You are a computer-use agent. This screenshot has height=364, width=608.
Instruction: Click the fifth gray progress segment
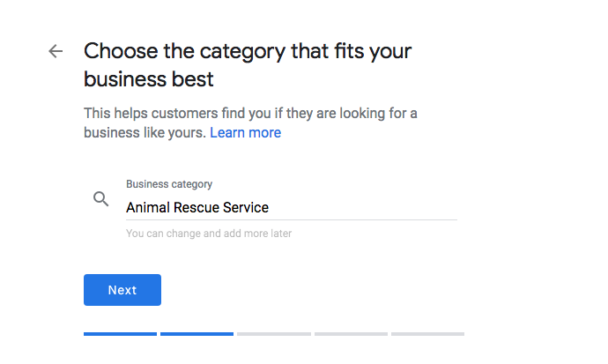[427, 334]
